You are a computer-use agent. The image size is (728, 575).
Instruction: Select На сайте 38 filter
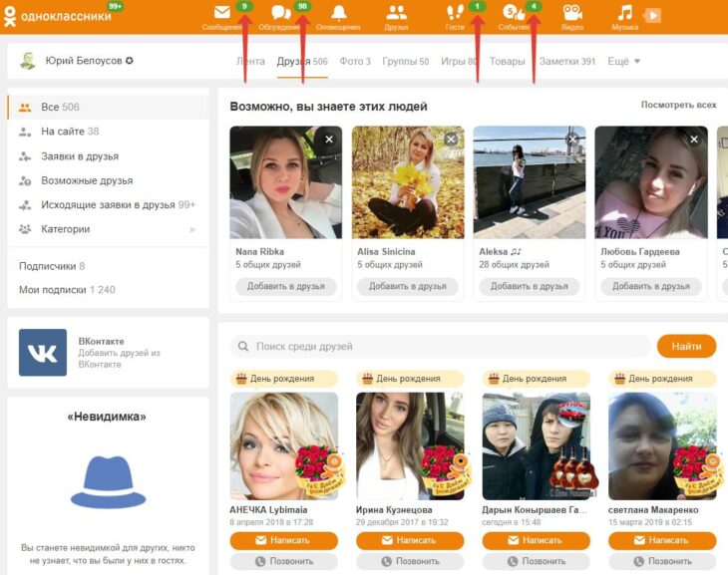tap(108, 132)
